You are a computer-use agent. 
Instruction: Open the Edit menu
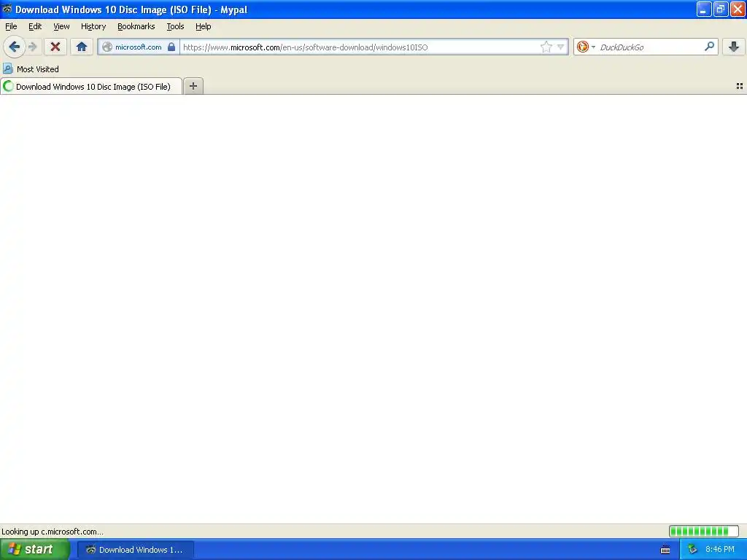(x=35, y=26)
